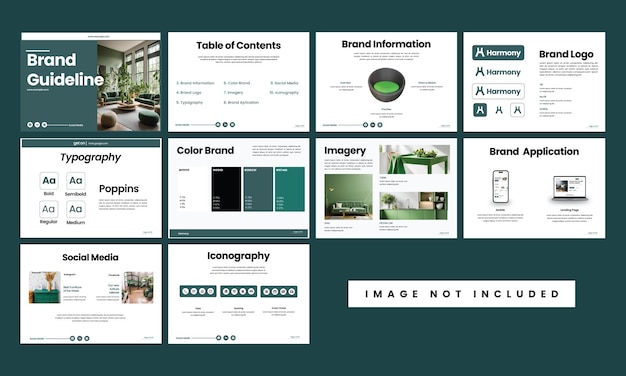Click '9. Social Media' in the contents list
This screenshot has height=376, width=626.
click(284, 83)
